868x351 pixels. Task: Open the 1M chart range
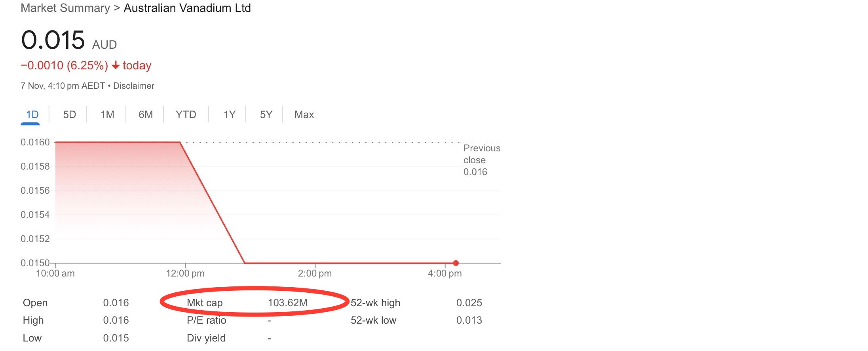pyautogui.click(x=107, y=115)
